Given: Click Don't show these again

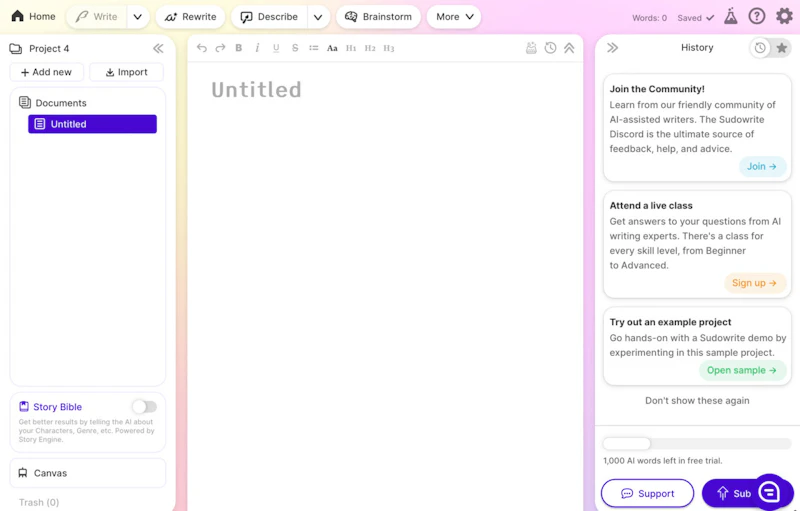Looking at the screenshot, I should tap(697, 400).
